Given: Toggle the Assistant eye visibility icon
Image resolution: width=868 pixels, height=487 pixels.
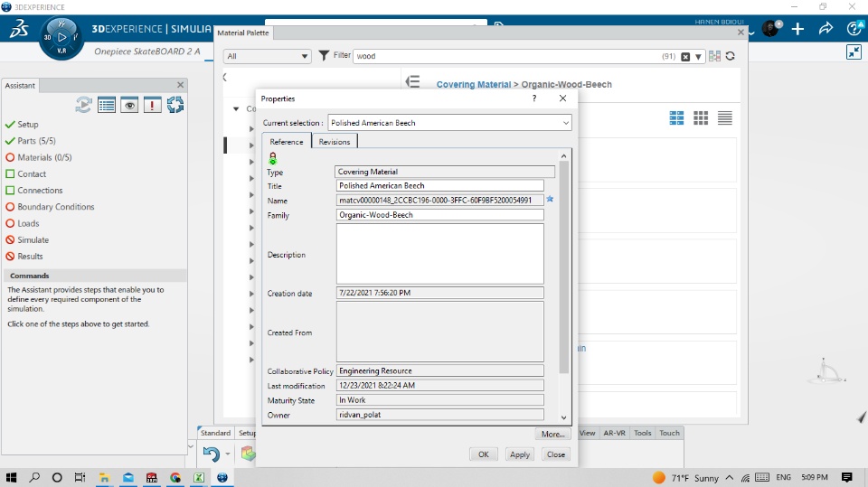Looking at the screenshot, I should click(x=129, y=105).
